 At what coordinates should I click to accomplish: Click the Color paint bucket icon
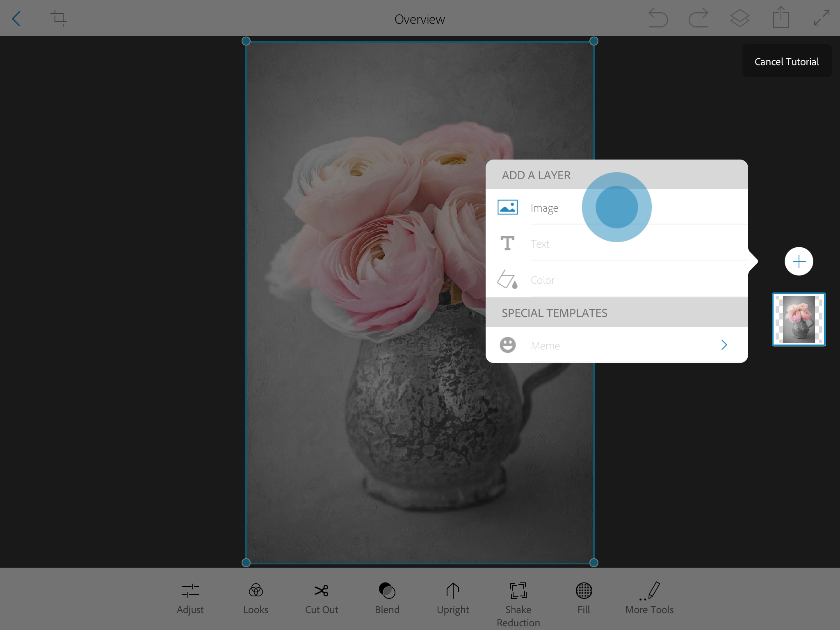pyautogui.click(x=507, y=279)
